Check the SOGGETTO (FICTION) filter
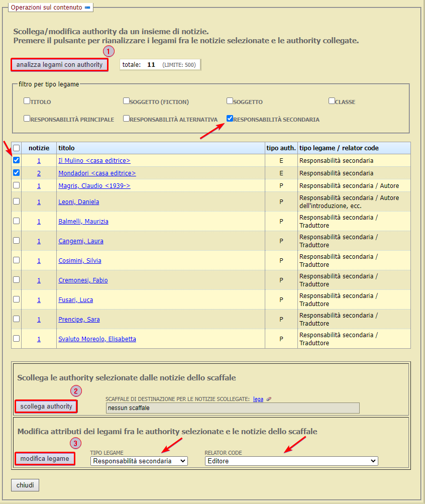 click(x=126, y=100)
